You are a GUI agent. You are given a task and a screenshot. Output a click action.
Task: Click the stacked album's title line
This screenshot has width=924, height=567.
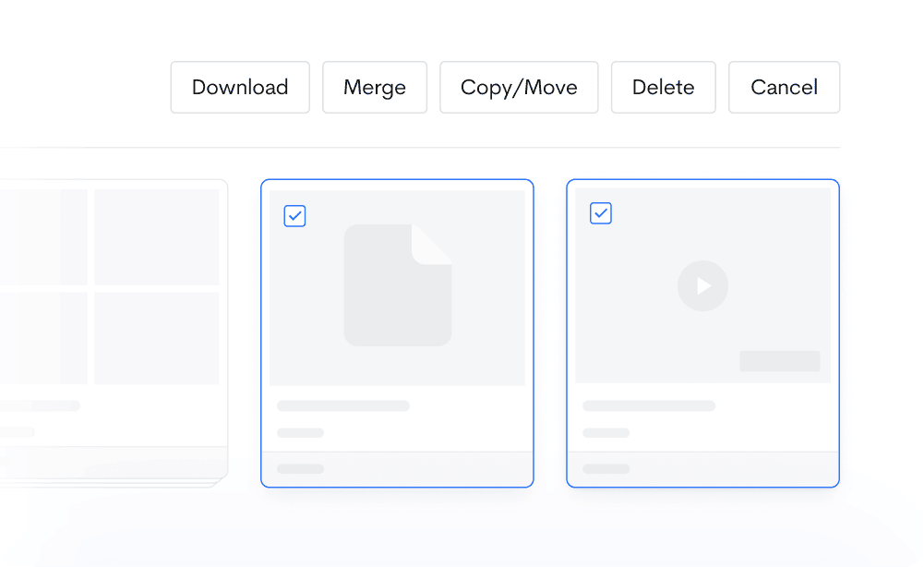[x=42, y=405]
